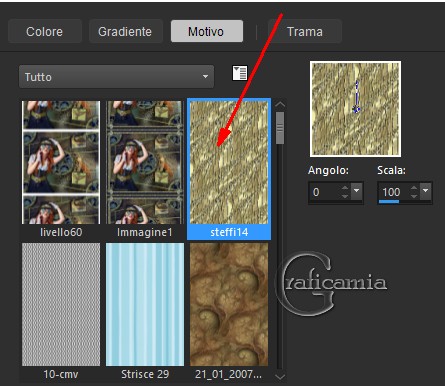Open the Scala dropdown arrow
This screenshot has height=386, width=445.
(x=426, y=191)
